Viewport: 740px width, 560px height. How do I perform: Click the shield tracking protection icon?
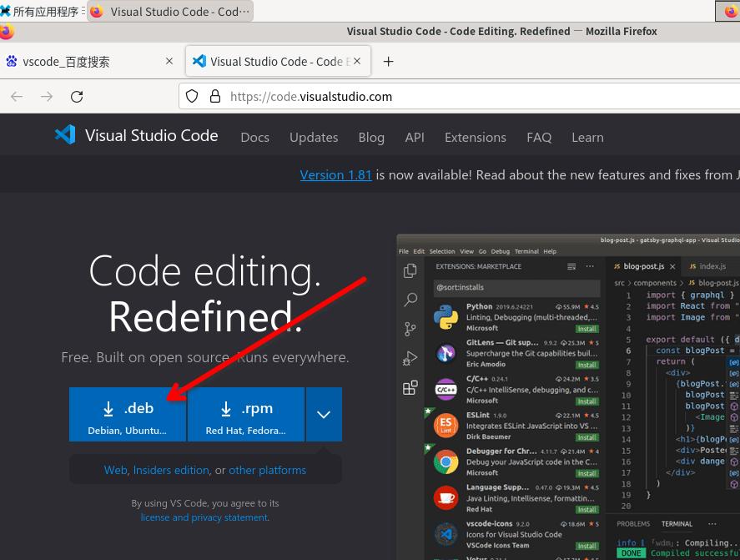(x=192, y=96)
